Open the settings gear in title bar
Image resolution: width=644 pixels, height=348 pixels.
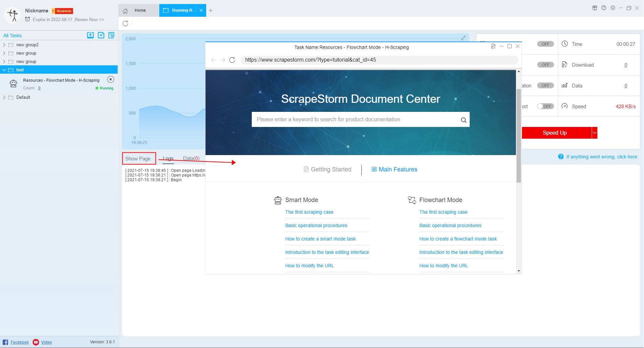click(x=612, y=8)
